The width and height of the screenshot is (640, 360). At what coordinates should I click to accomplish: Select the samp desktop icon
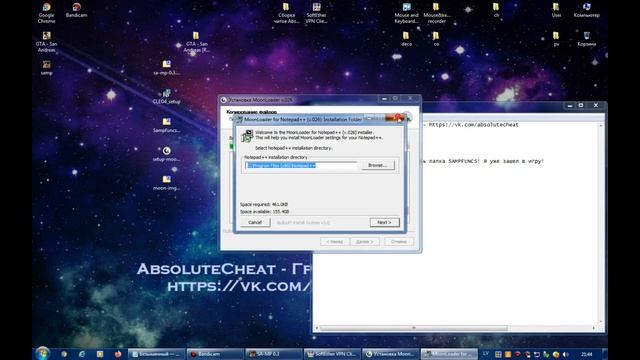tap(47, 68)
